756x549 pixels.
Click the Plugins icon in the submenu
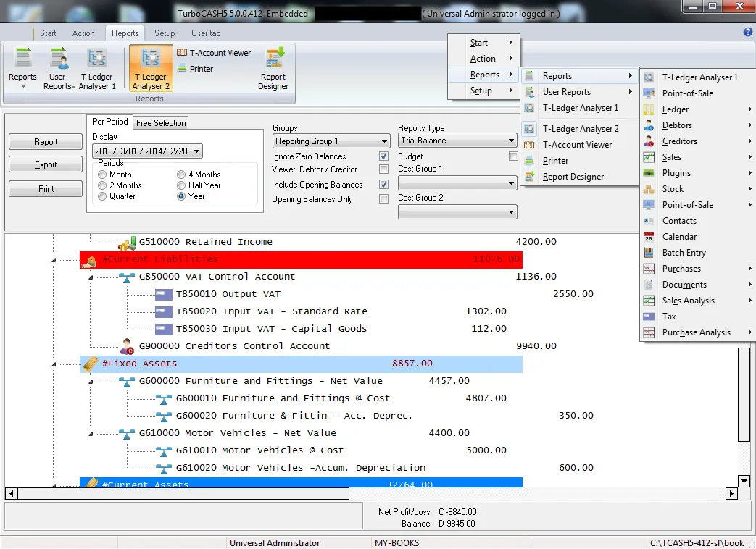pos(649,173)
